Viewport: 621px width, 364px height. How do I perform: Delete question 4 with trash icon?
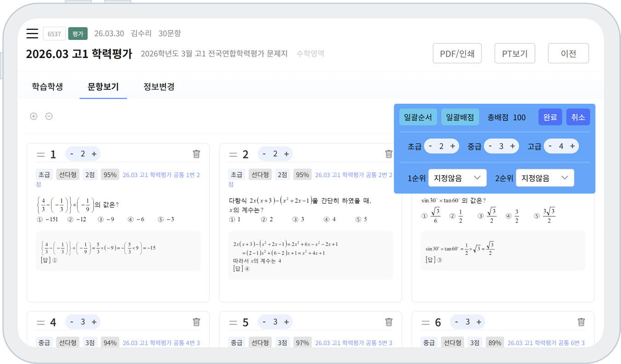point(196,322)
